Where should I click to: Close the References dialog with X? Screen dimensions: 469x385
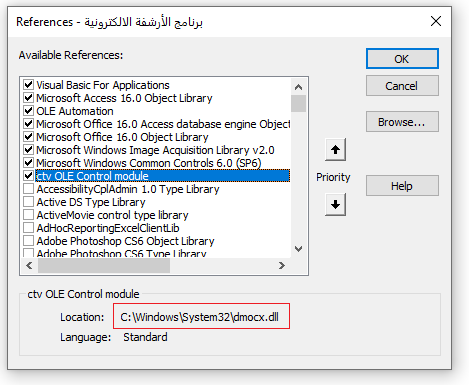(436, 21)
